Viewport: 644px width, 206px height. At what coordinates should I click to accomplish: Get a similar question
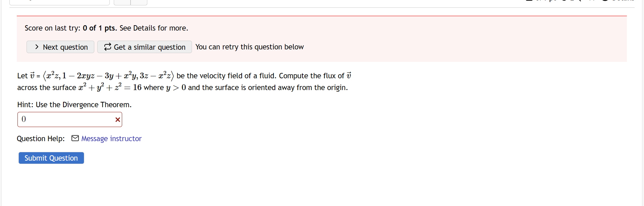click(x=145, y=47)
